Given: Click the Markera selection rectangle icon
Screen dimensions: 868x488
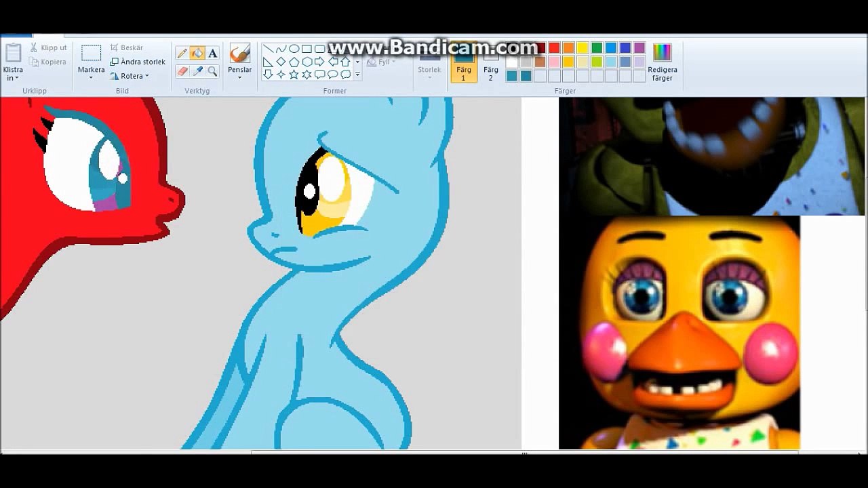Looking at the screenshot, I should (91, 54).
